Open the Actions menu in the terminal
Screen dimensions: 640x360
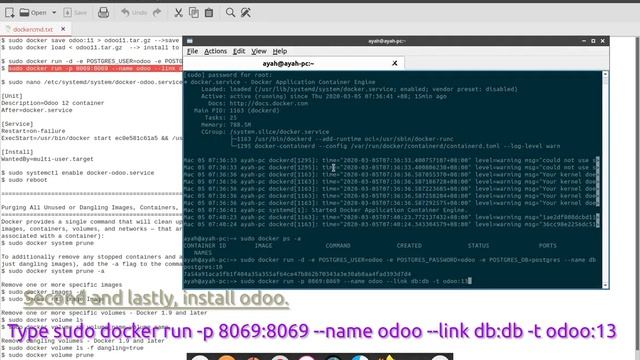pyautogui.click(x=215, y=51)
